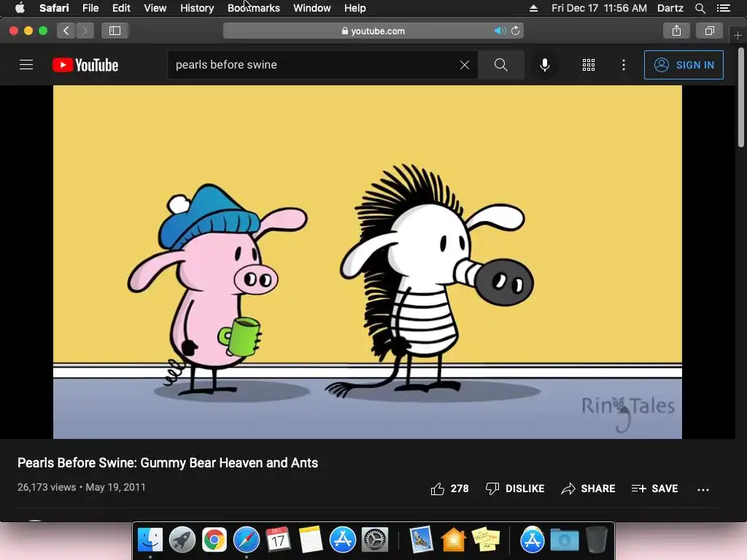Click the 26,173 views May 19, 2011 text

82,488
